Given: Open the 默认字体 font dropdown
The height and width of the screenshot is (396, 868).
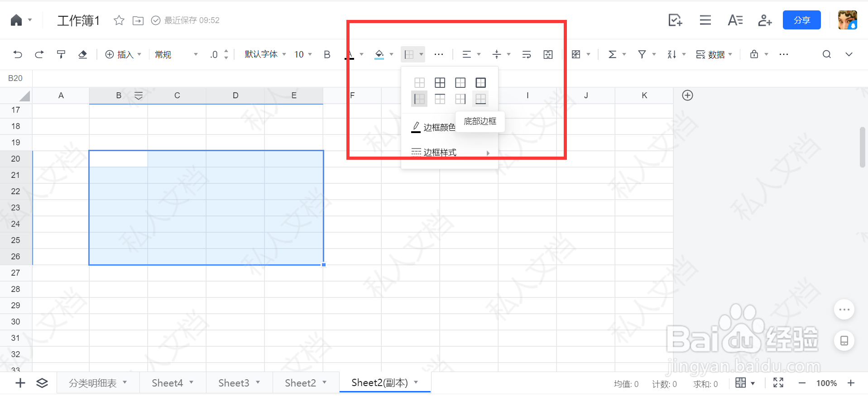Looking at the screenshot, I should coord(265,54).
